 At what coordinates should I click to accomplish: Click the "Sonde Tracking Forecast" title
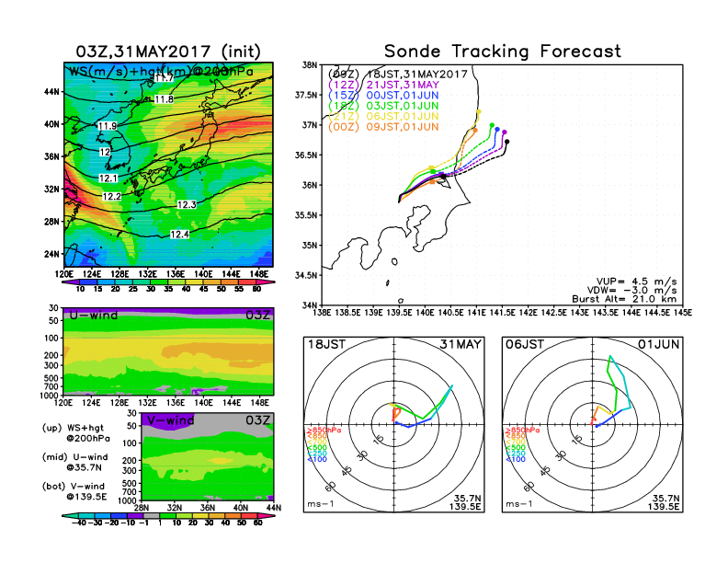pyautogui.click(x=503, y=52)
